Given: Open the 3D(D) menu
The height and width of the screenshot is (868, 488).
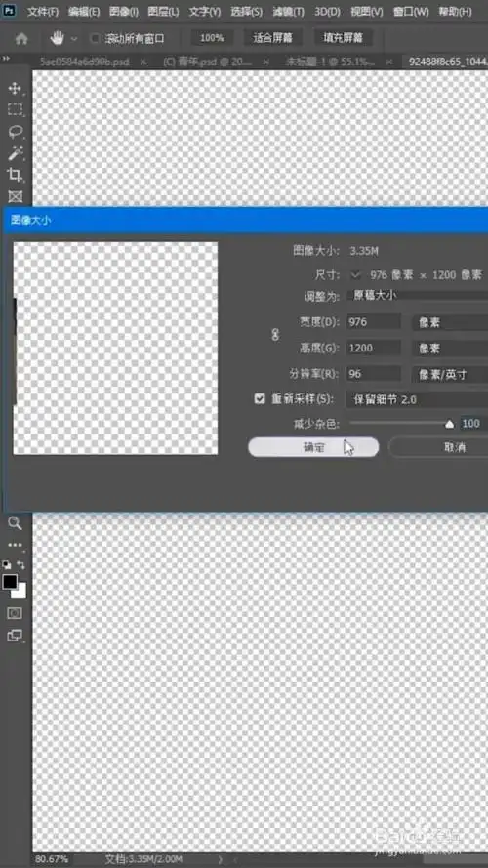Looking at the screenshot, I should click(328, 11).
